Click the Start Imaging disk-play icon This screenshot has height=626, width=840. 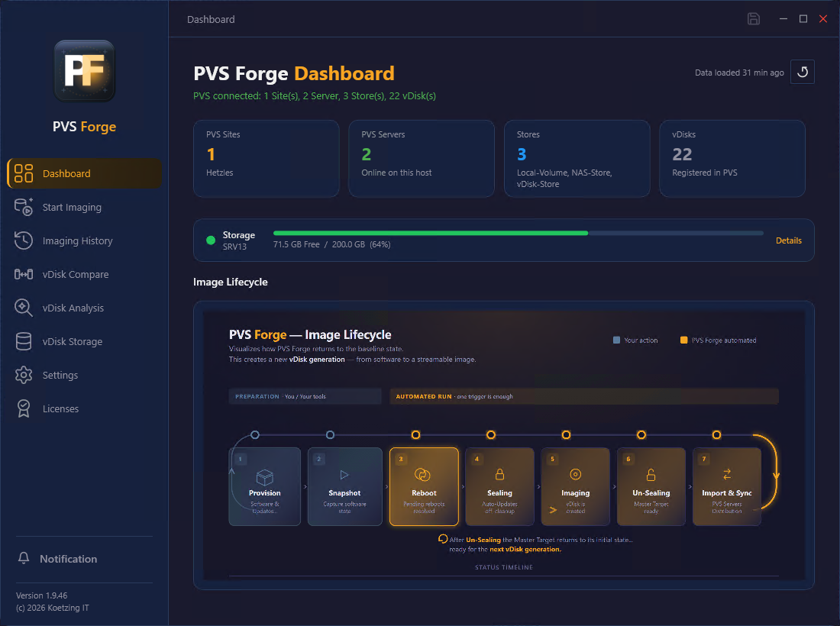click(x=24, y=207)
